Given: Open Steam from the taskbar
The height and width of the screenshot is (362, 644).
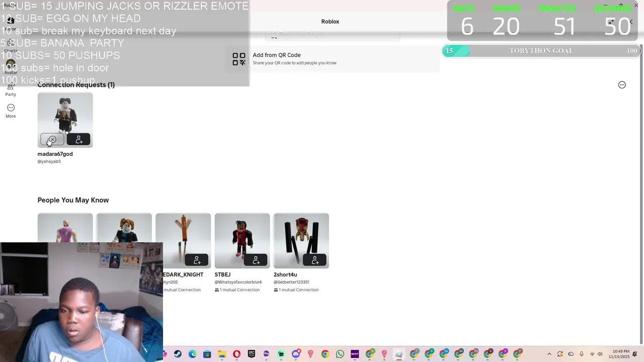Looking at the screenshot, I should point(178,354).
